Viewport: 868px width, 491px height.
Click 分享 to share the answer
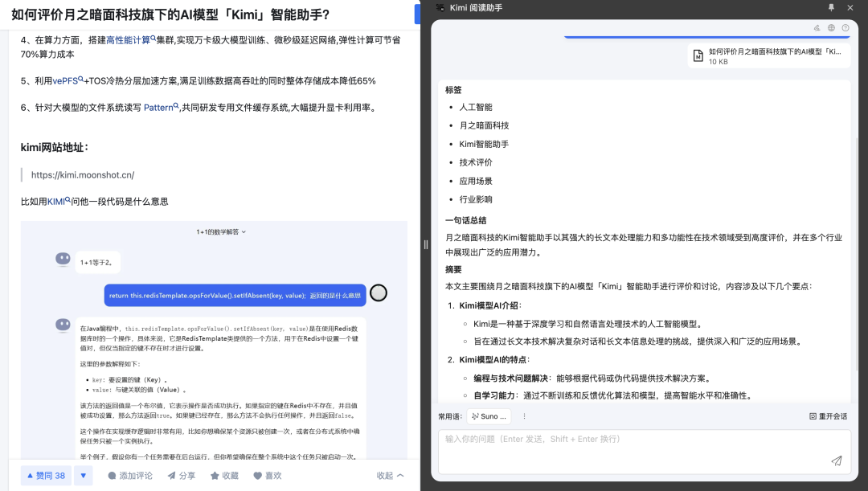pos(182,476)
